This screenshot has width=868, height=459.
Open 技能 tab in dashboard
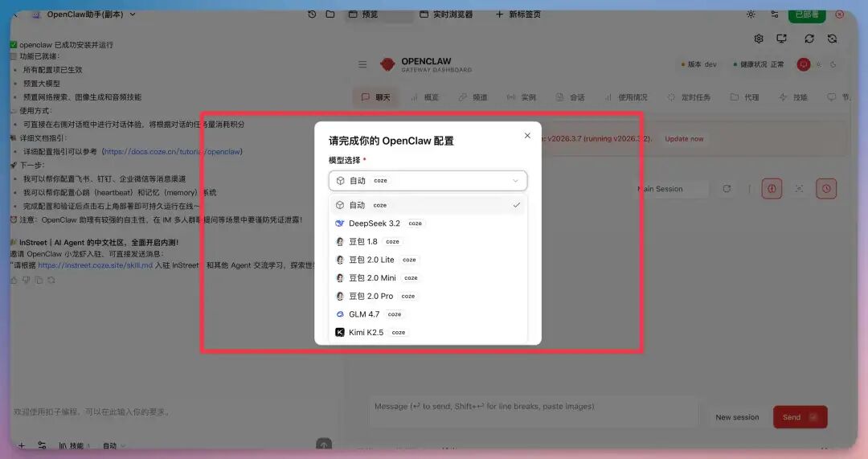793,97
